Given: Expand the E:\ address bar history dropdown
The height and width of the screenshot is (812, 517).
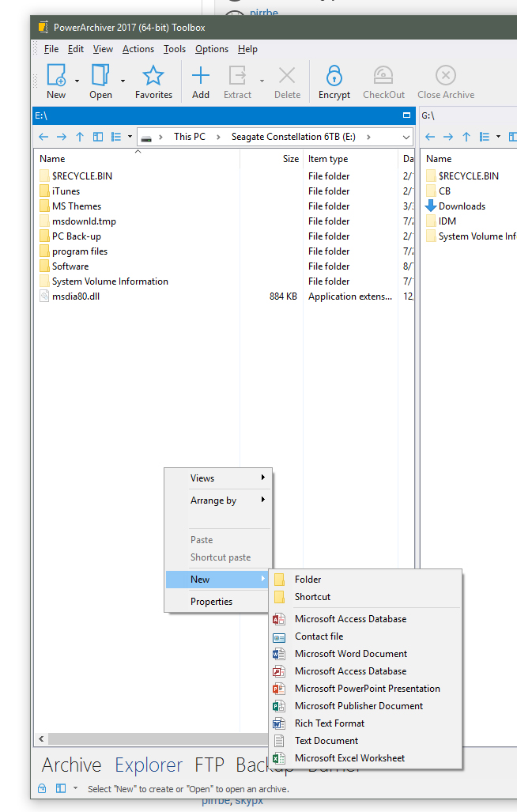Looking at the screenshot, I should coord(406,138).
